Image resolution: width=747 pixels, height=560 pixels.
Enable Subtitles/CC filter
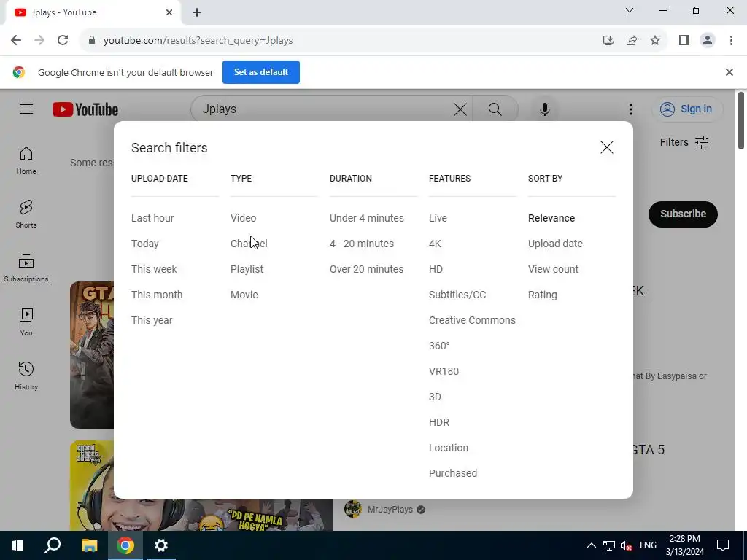coord(457,295)
